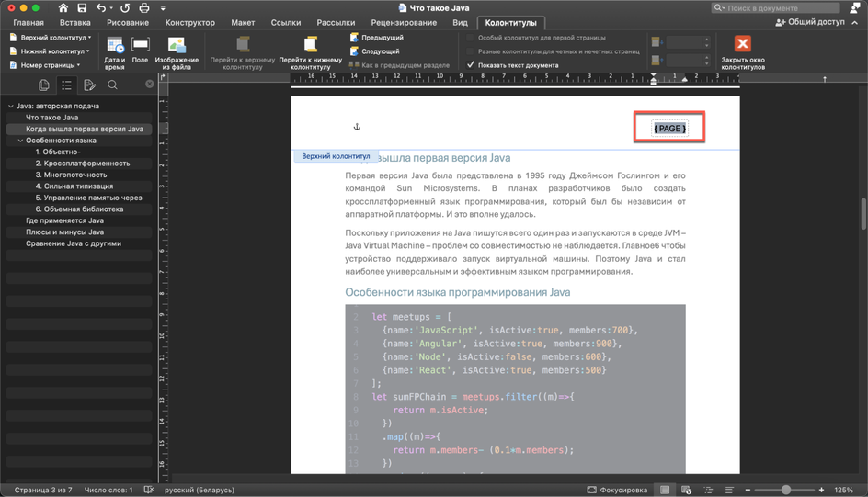Image resolution: width=868 pixels, height=497 pixels.
Task: Show the document map list icon
Action: click(x=66, y=85)
